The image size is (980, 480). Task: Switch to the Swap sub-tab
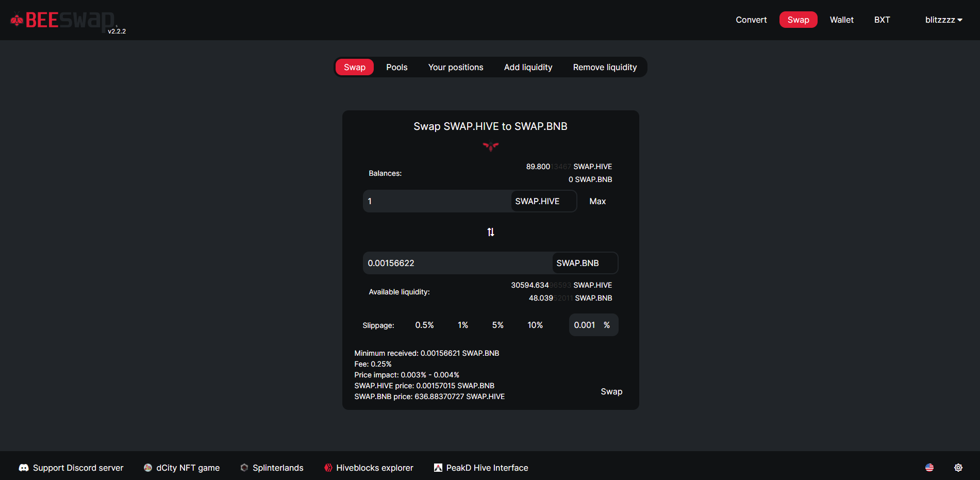tap(355, 67)
